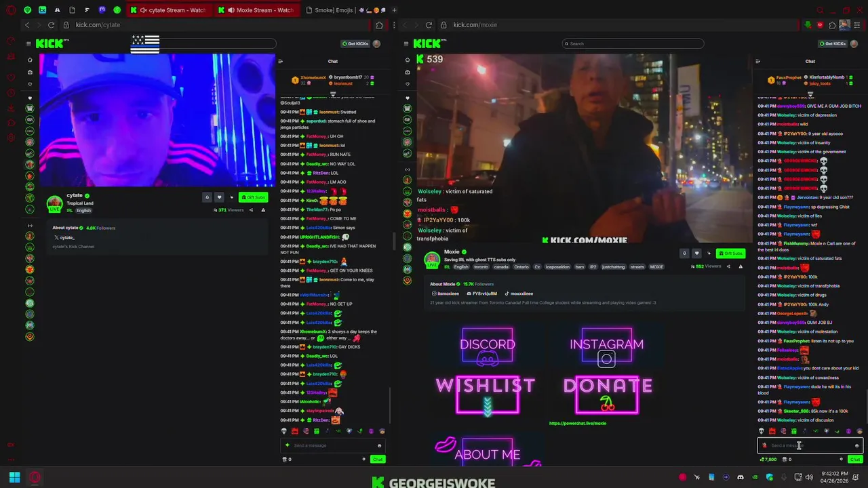Go back in the cytate browser window

click(27, 25)
